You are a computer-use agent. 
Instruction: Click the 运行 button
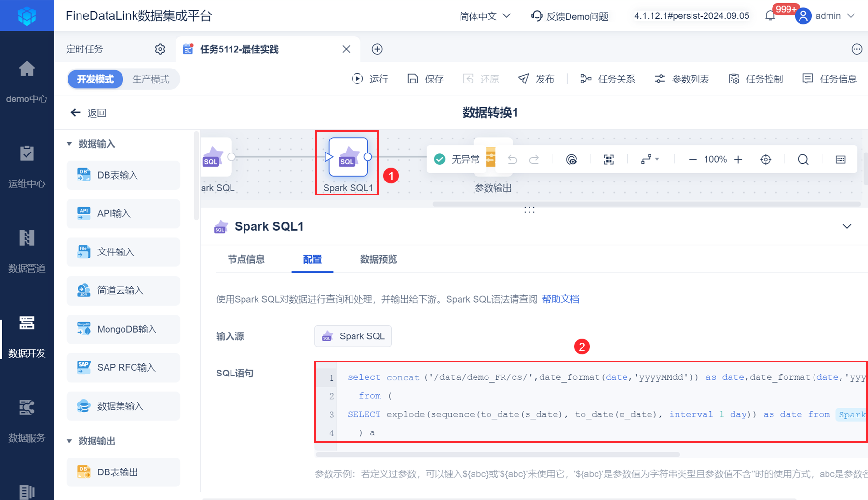coord(370,79)
